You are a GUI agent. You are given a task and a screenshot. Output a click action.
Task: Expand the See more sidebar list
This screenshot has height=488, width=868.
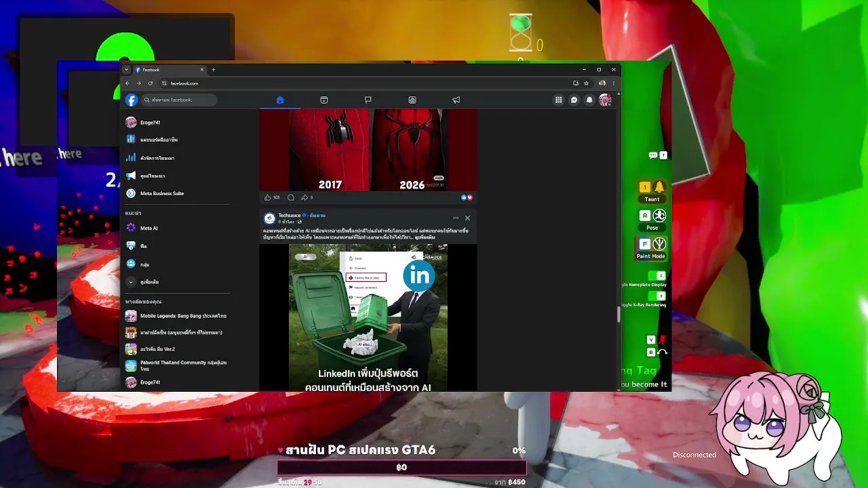pyautogui.click(x=178, y=282)
